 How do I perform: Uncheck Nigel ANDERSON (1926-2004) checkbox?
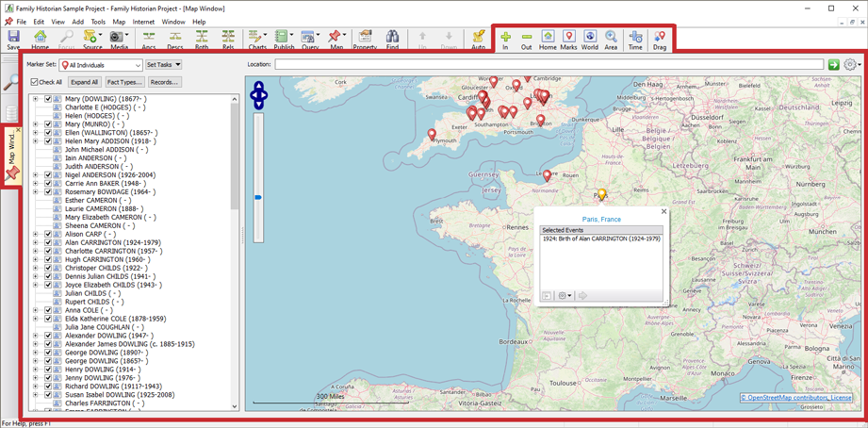[48, 175]
